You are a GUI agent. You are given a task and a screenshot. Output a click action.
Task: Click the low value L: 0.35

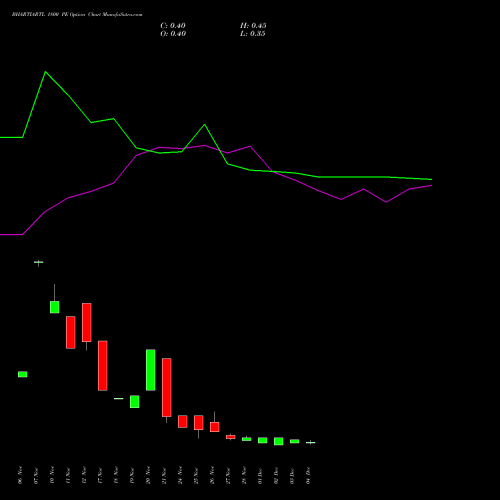click(253, 34)
